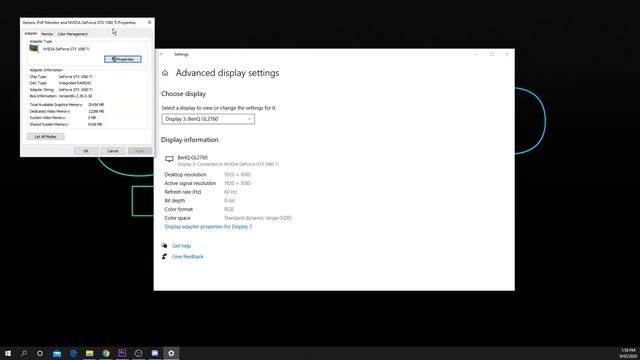Image resolution: width=640 pixels, height=360 pixels.
Task: Open File Explorer from taskbar
Action: coord(89,353)
